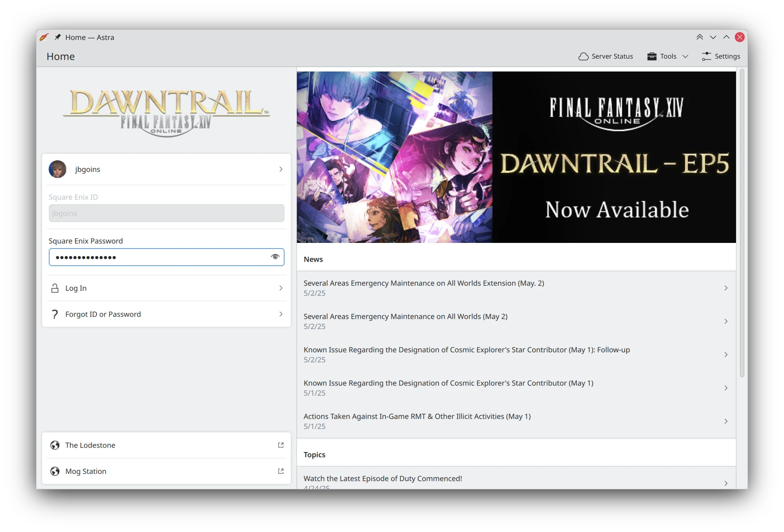Open Known Issue Star Contributor (May 1) article

(516, 388)
